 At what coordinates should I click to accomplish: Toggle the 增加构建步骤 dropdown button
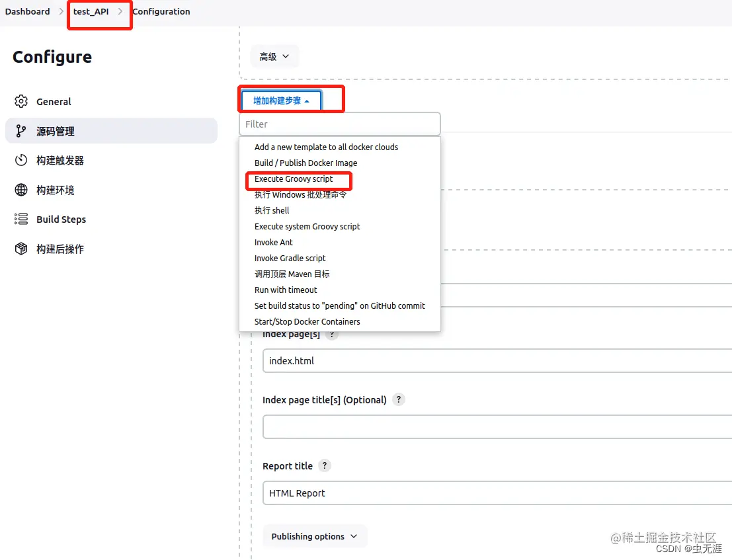pos(282,100)
